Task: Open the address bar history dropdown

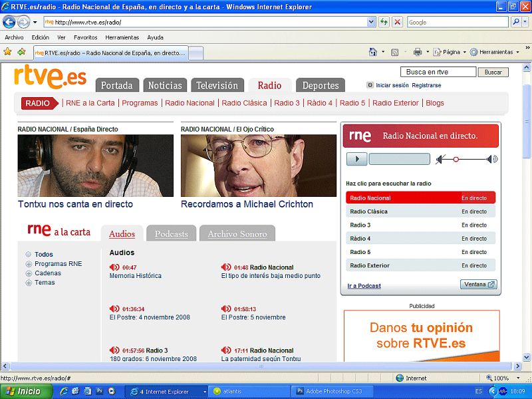Action: [371, 22]
